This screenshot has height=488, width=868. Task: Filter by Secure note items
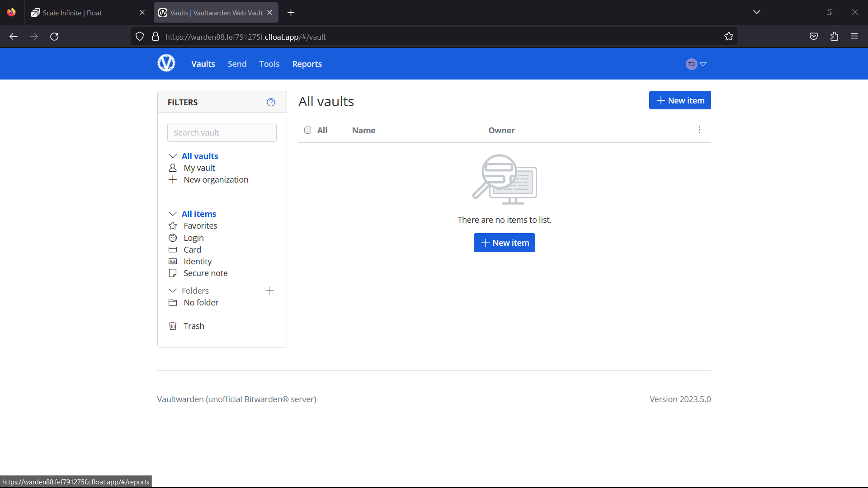tap(206, 273)
